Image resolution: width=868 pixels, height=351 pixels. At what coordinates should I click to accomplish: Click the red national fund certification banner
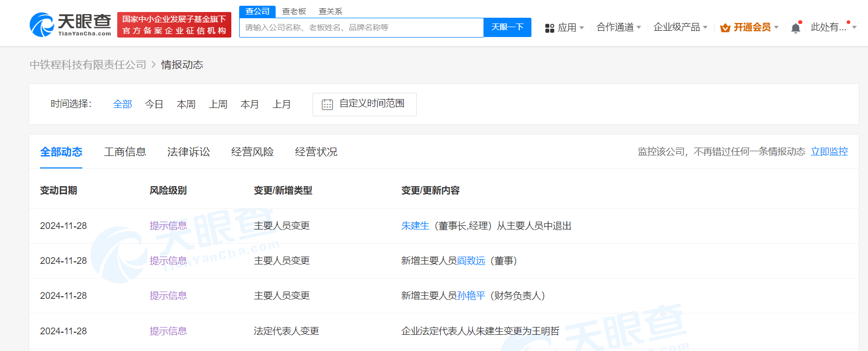point(174,25)
